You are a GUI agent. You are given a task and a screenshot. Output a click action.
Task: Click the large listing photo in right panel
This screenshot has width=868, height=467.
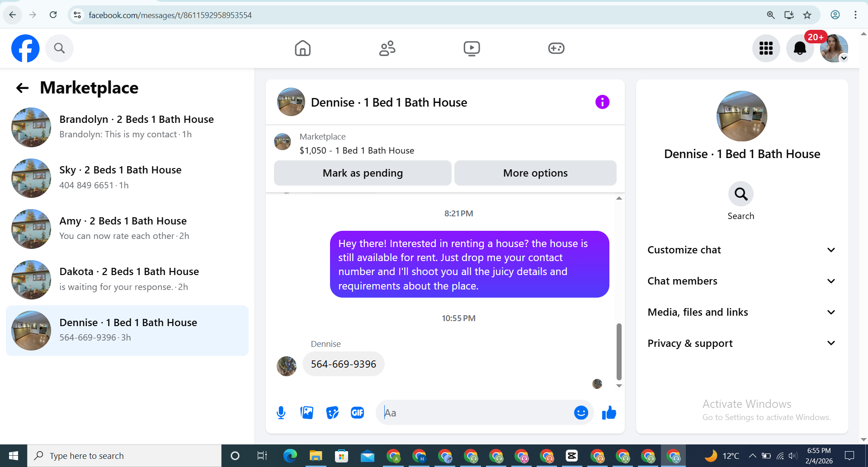(741, 116)
